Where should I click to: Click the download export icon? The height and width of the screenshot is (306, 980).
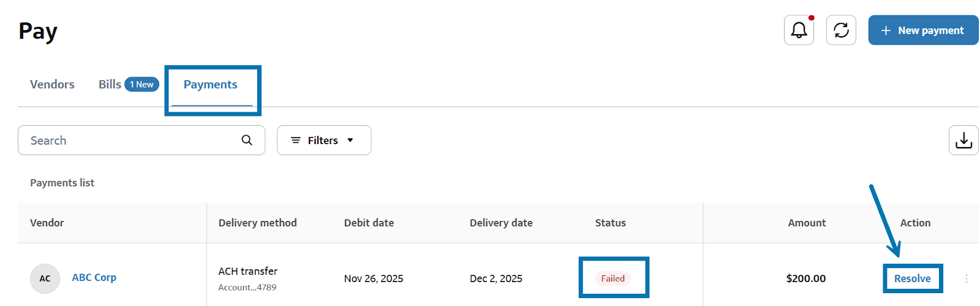[963, 140]
